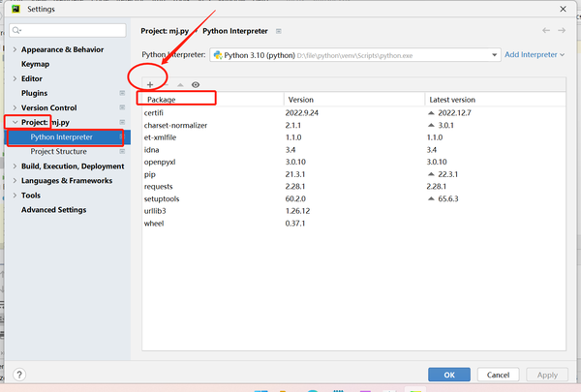
Task: Expand the Build, Execution, Deployment section
Action: tap(15, 166)
